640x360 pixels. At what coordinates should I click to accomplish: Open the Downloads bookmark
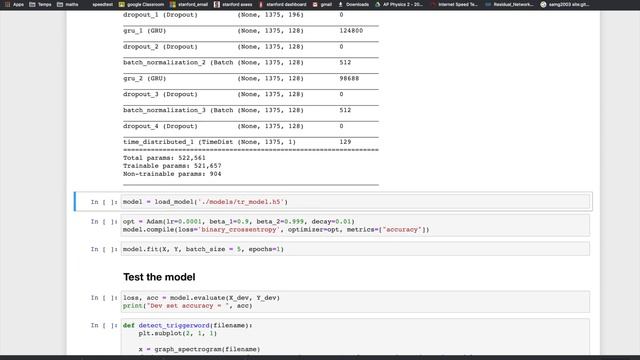353,4
